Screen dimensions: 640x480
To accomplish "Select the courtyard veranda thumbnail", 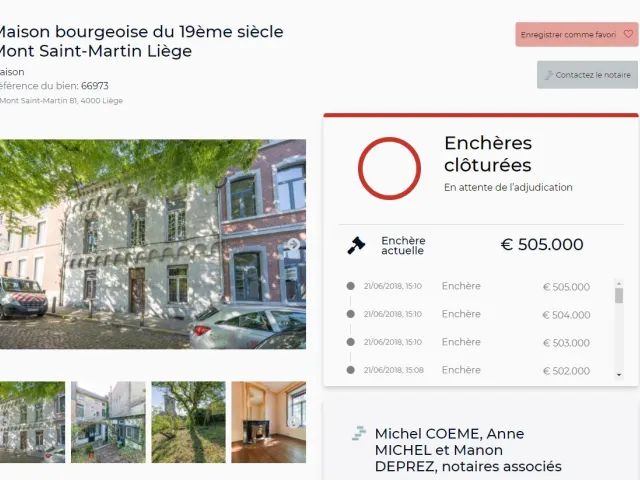I will click(x=108, y=422).
